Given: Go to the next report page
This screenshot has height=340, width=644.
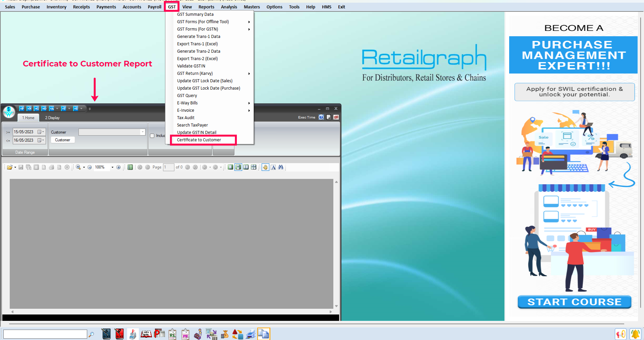Looking at the screenshot, I should [x=187, y=167].
